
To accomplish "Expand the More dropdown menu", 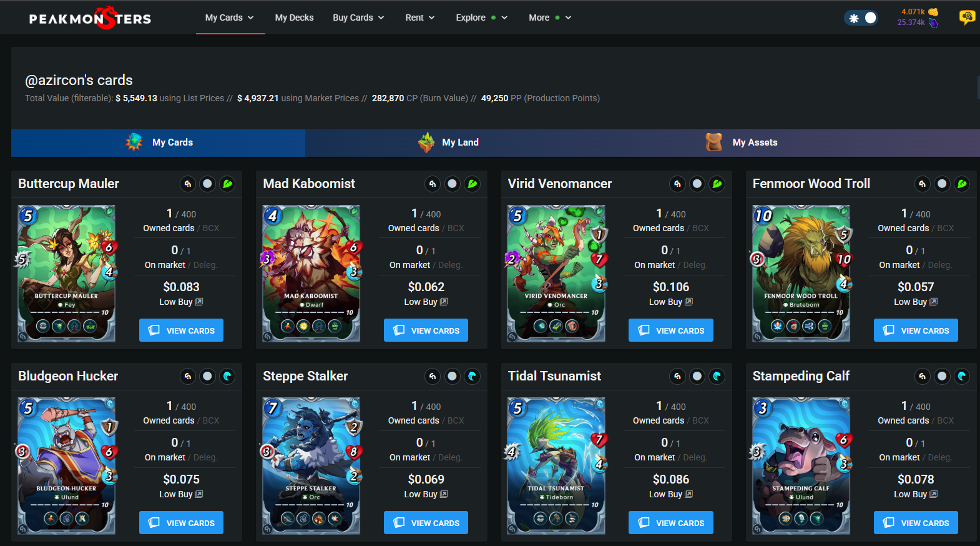I will [x=550, y=17].
